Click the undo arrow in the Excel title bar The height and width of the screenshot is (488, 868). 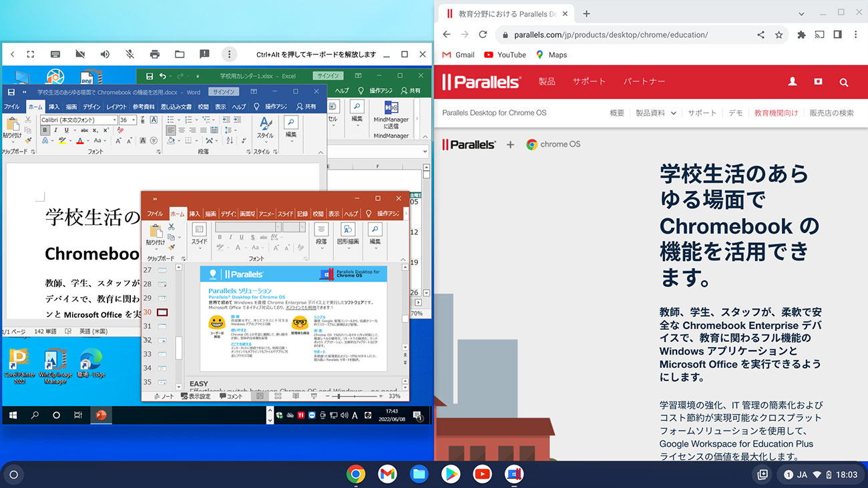(x=163, y=76)
